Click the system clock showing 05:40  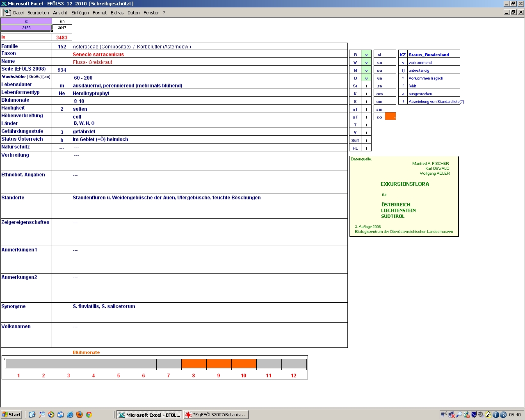click(515, 415)
